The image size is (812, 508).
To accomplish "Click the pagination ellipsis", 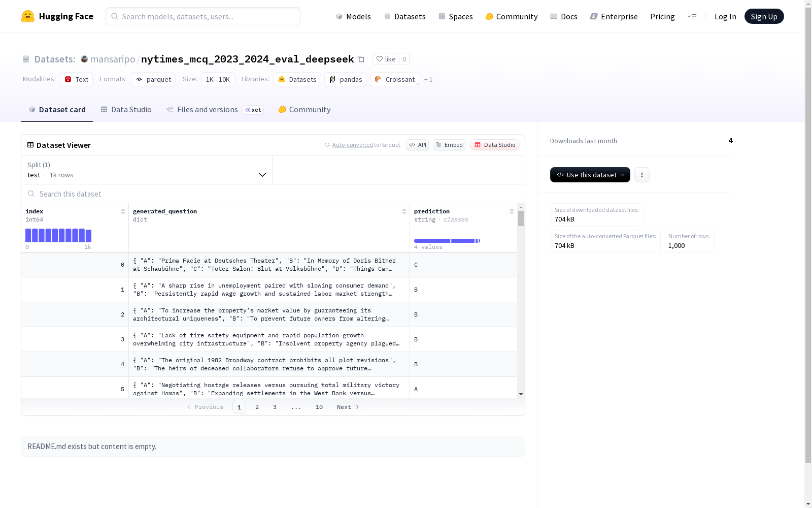I will point(296,407).
